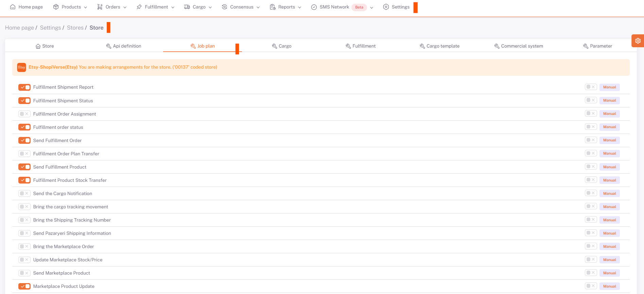
Task: Enable Send the Cargo Notification job
Action: click(24, 193)
